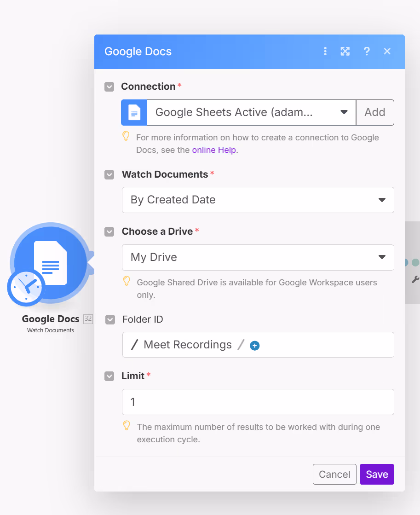The height and width of the screenshot is (515, 420).
Task: Toggle the Folder ID field chevron
Action: pos(110,319)
